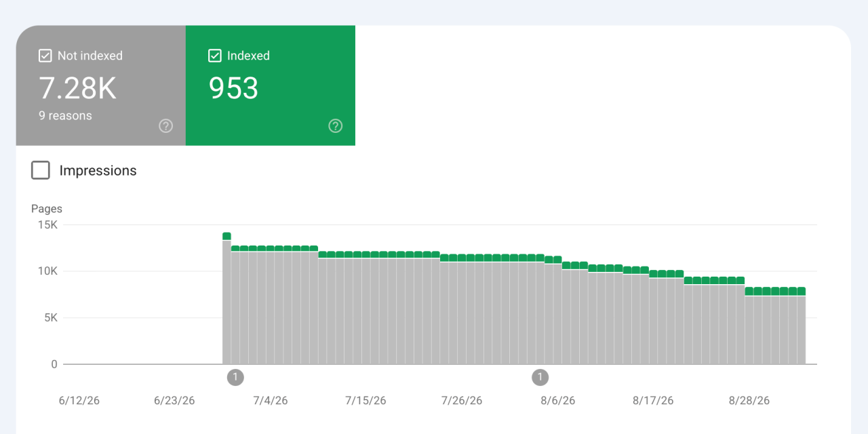
Task: Click the 7.28K not indexed count
Action: coord(77,88)
